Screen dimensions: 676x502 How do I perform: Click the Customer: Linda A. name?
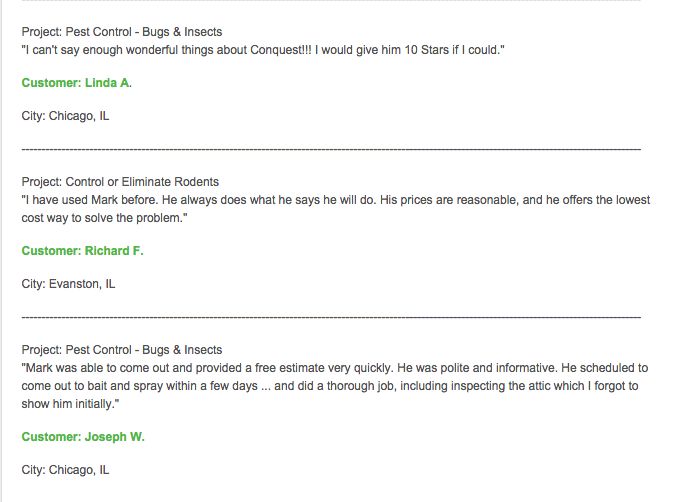tap(76, 83)
